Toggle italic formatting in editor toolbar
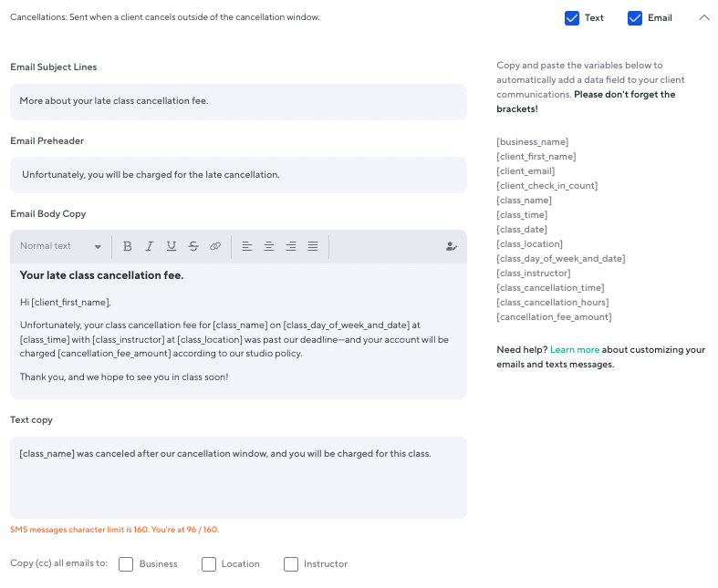The image size is (718, 588). tap(150, 246)
